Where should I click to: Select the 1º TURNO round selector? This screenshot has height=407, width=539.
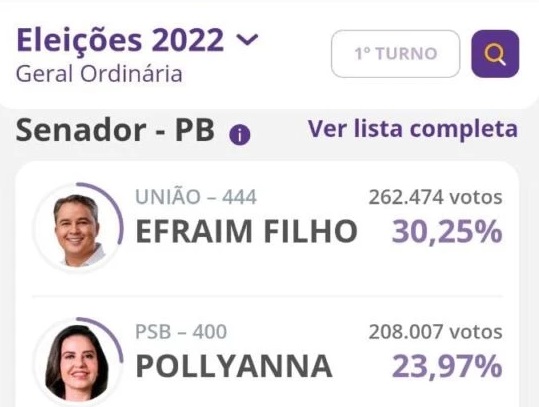coord(396,54)
